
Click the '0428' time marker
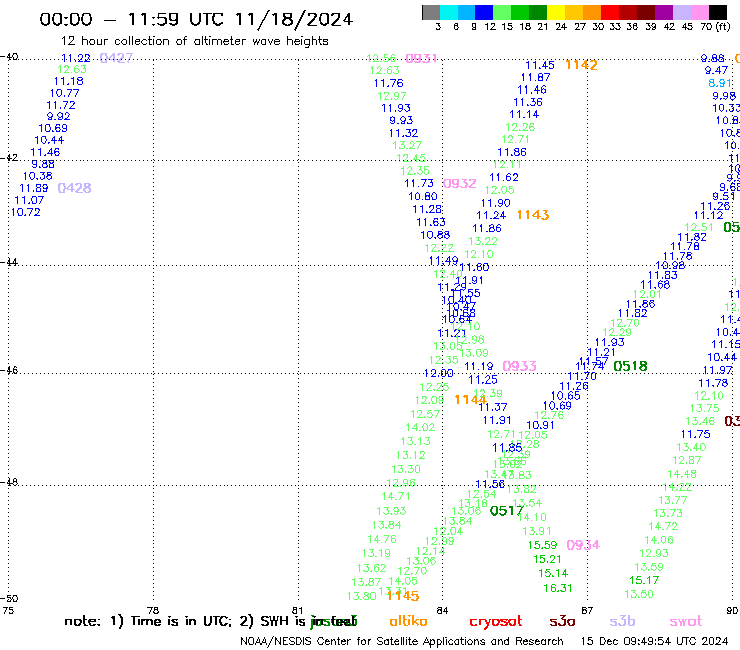coord(74,188)
